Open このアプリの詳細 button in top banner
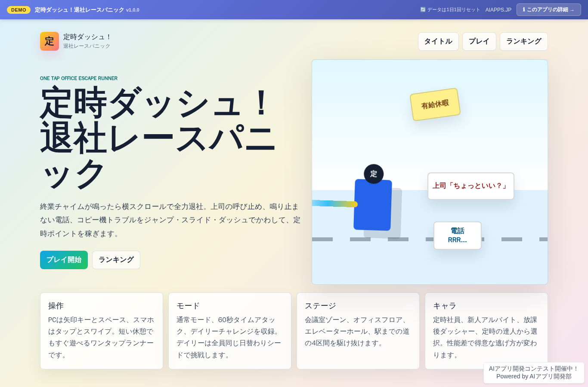The width and height of the screenshot is (588, 387). pos(549,9)
